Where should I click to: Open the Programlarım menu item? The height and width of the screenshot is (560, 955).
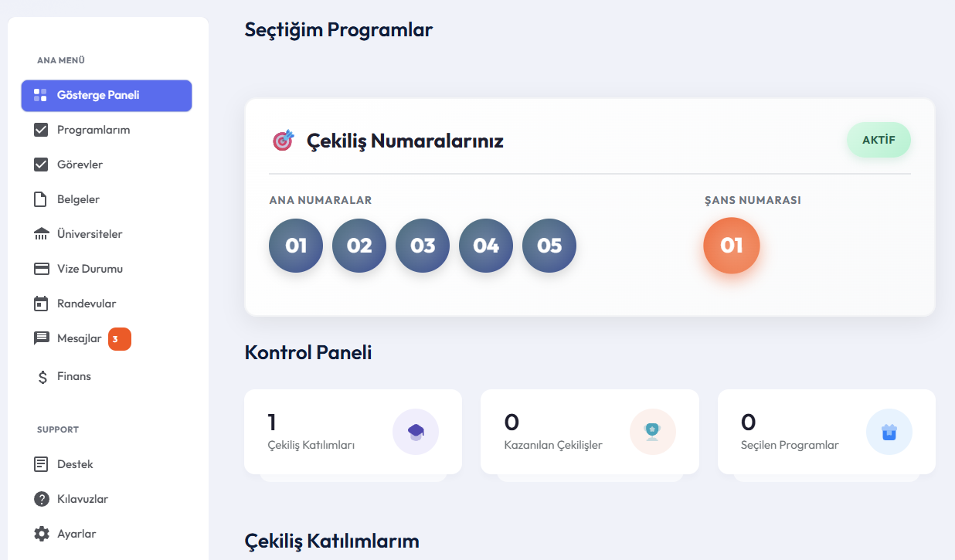click(x=93, y=130)
